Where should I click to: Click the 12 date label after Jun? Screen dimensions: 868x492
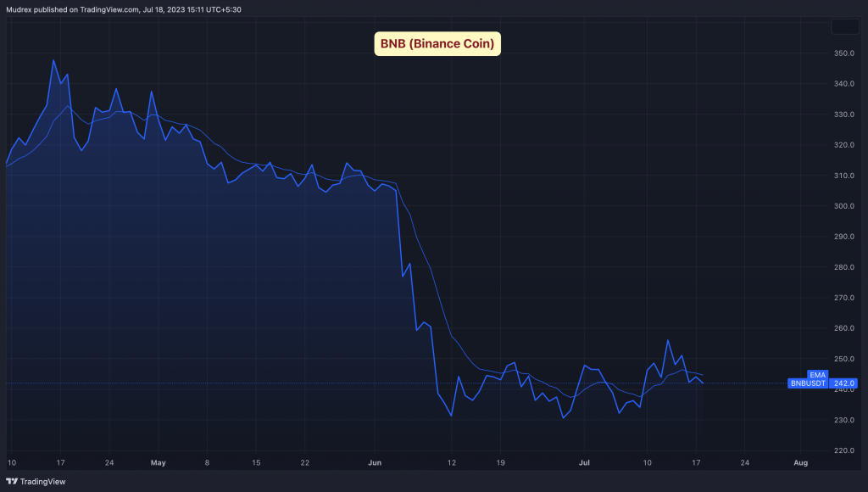click(452, 462)
